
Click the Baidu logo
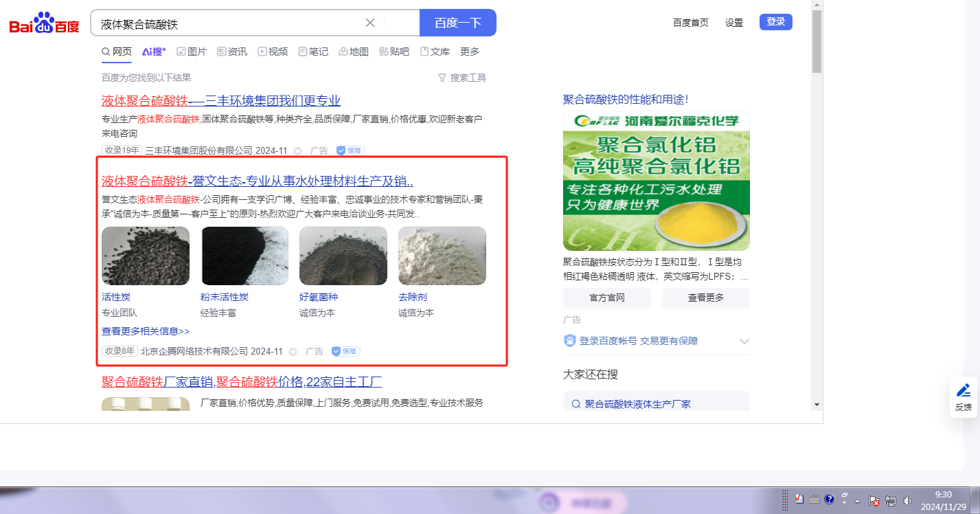click(44, 24)
